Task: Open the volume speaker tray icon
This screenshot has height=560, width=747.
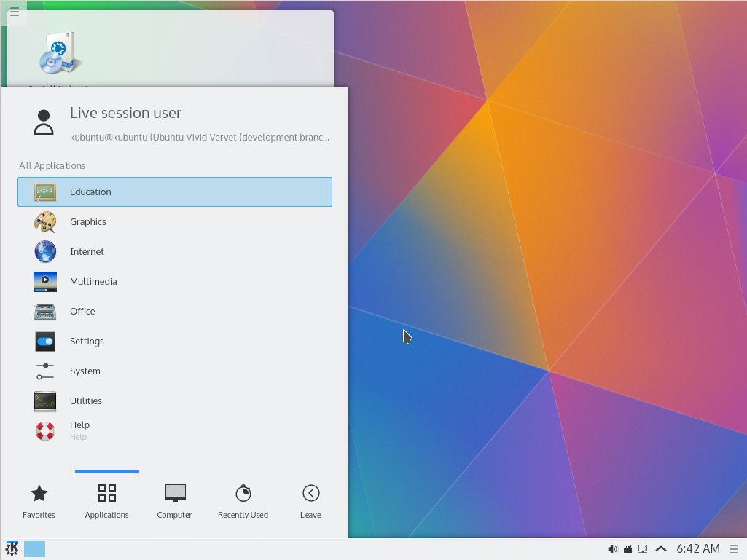Action: pyautogui.click(x=613, y=549)
